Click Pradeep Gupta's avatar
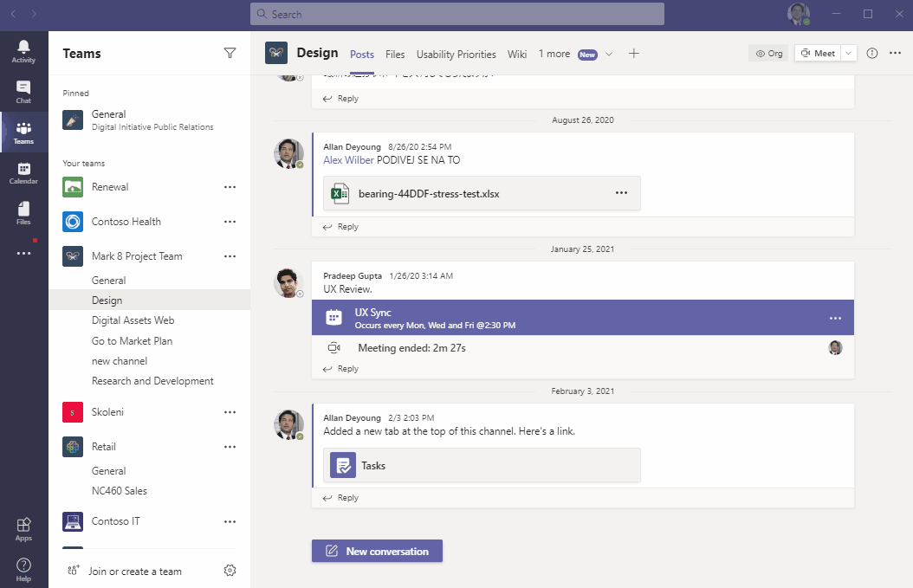The width and height of the screenshot is (913, 588). 288,283
